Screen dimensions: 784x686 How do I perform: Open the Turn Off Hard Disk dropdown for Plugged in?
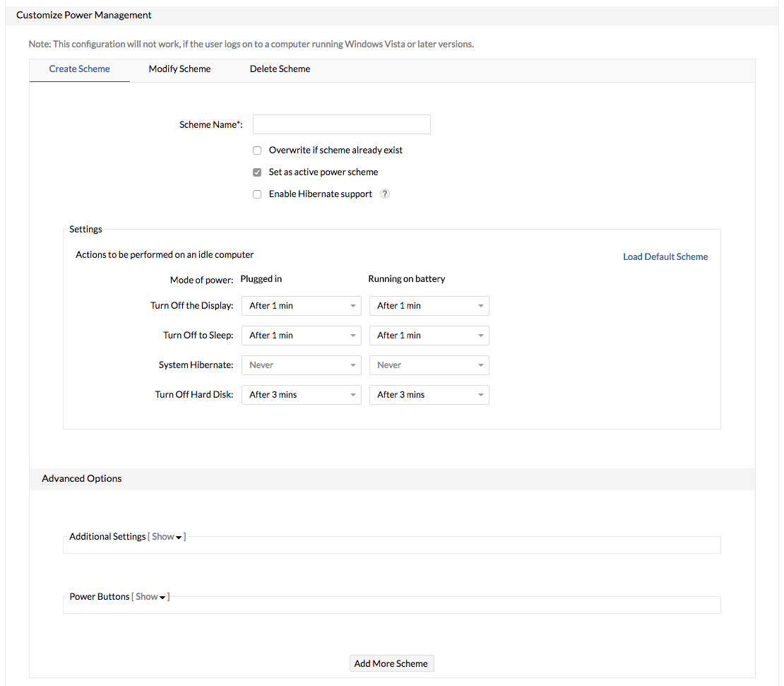point(302,394)
